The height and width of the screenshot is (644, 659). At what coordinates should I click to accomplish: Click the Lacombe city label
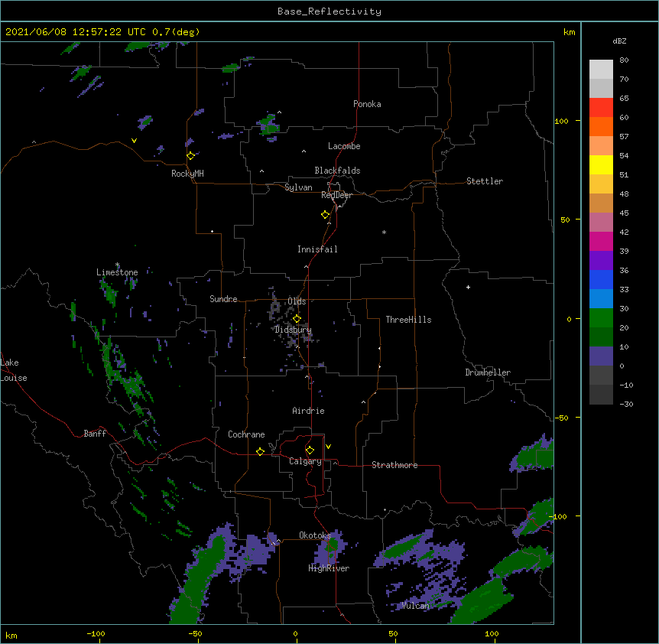[344, 146]
